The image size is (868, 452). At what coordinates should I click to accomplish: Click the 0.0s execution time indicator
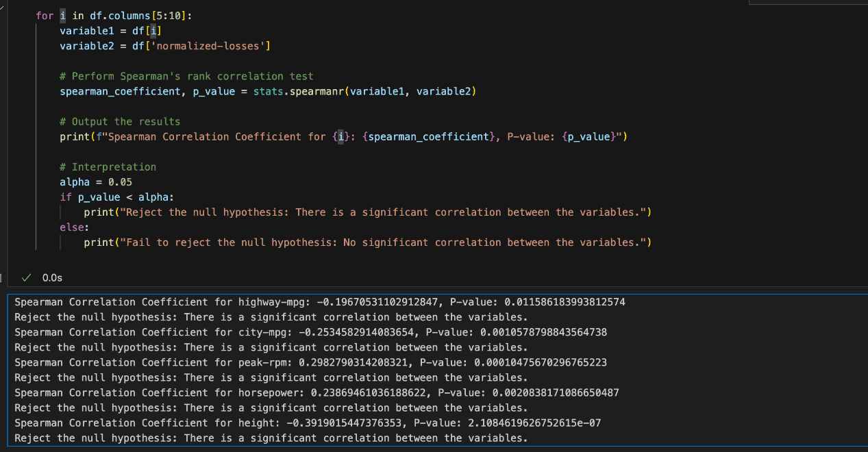coord(52,277)
